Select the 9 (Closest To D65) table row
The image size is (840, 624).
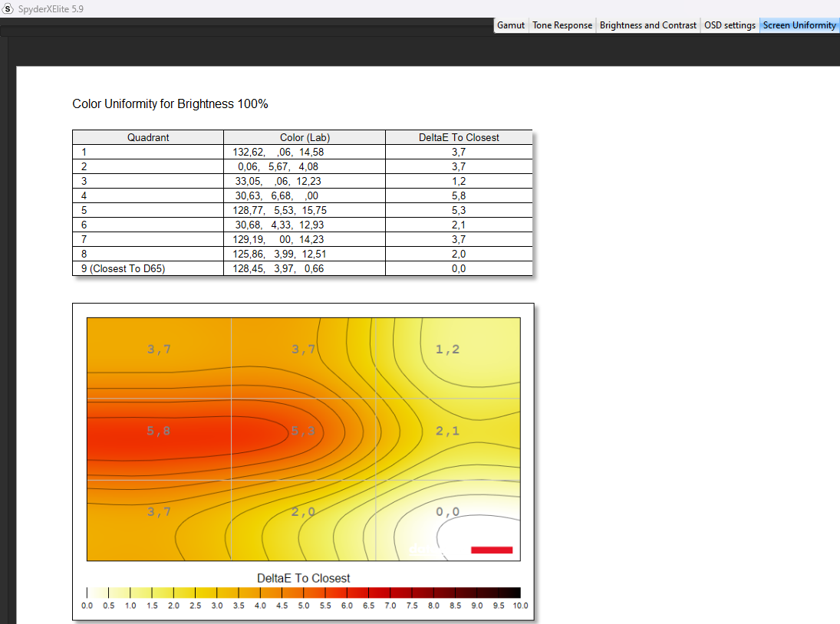[x=123, y=268]
